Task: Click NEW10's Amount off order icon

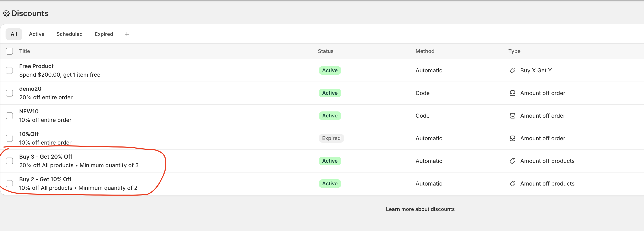Action: click(x=512, y=116)
